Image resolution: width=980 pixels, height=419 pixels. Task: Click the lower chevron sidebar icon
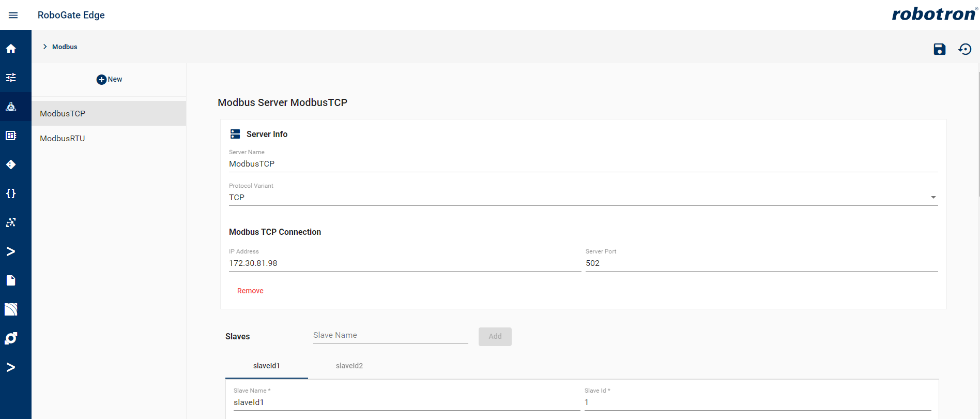point(11,367)
